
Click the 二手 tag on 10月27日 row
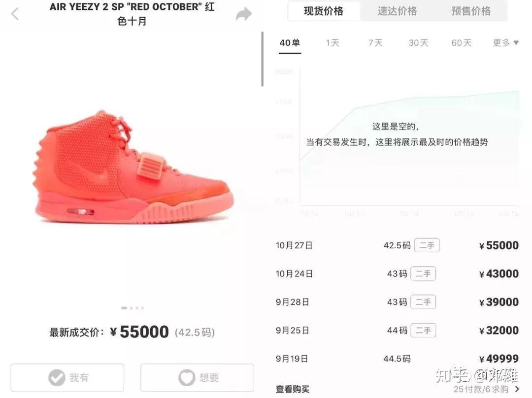427,245
